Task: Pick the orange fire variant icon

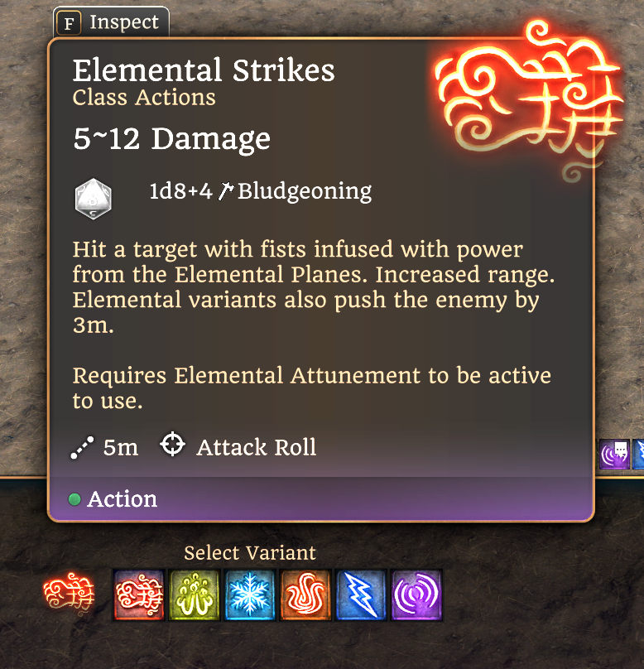Action: coord(305,594)
